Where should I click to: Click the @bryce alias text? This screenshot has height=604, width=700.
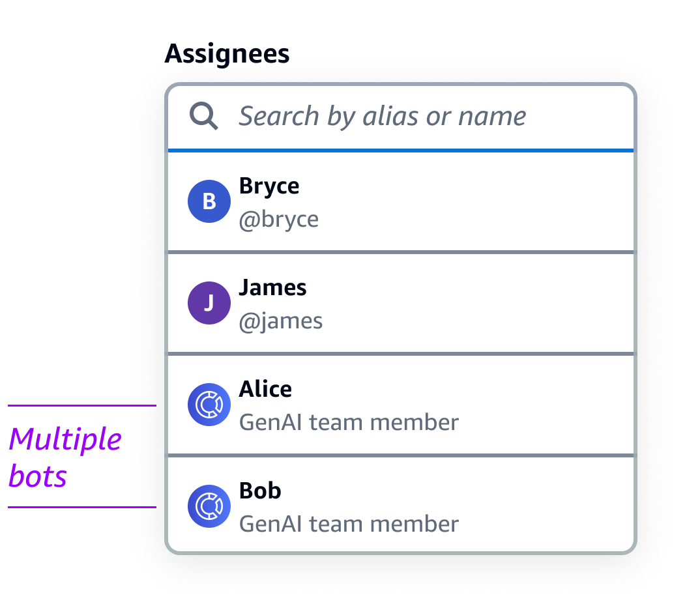click(279, 219)
